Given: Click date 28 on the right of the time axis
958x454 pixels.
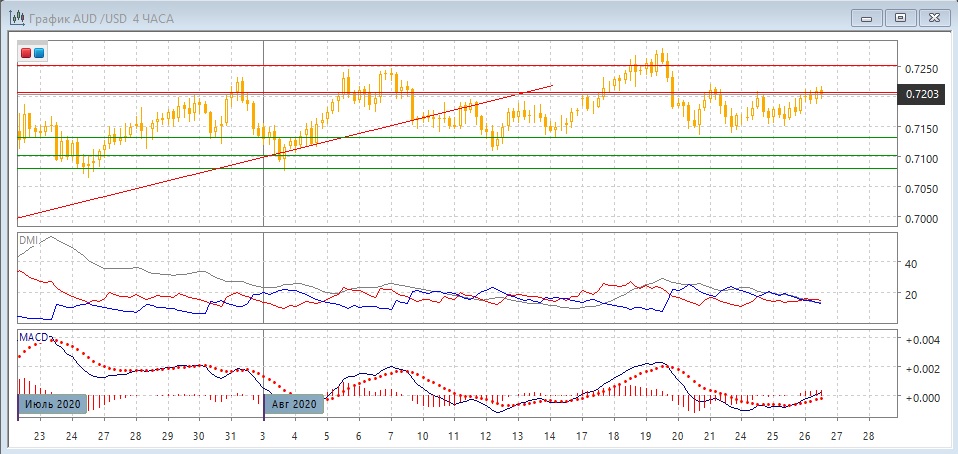Looking at the screenshot, I should [868, 437].
